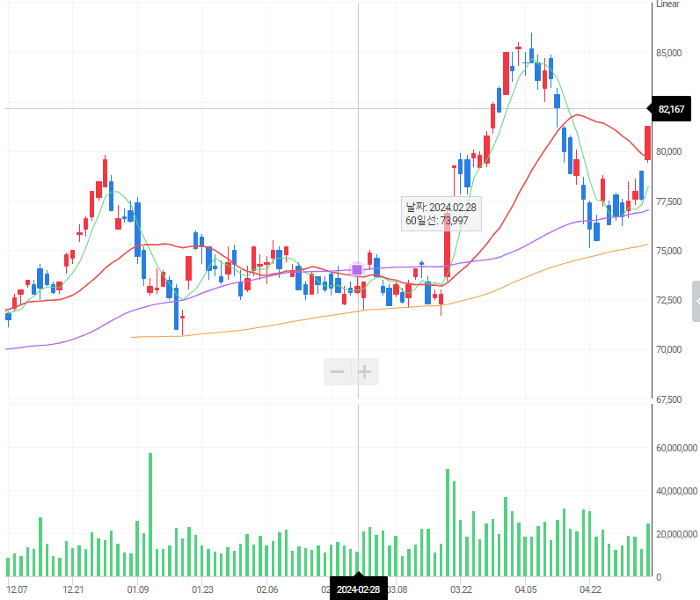
Task: Click the 2024-02-28 crosshair date label
Action: pyautogui.click(x=359, y=589)
